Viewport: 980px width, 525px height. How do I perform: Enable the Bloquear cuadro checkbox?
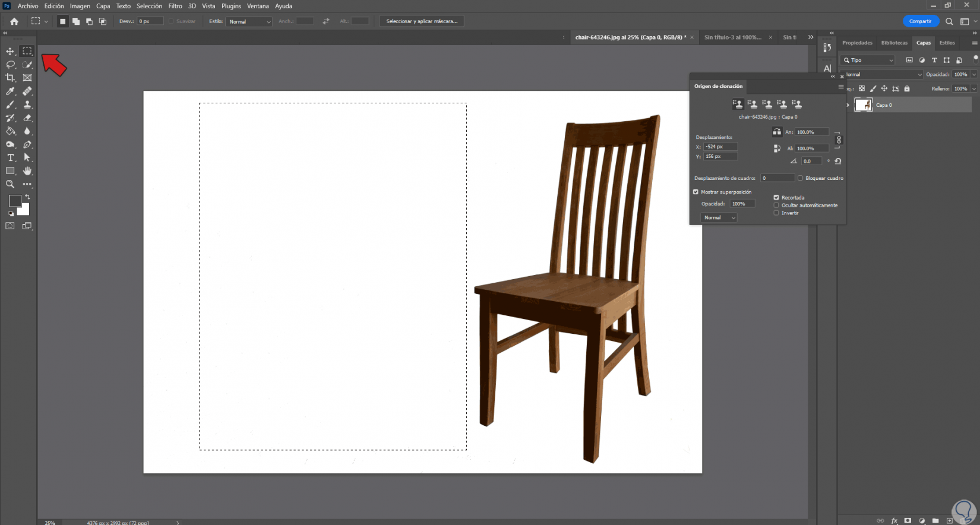[800, 178]
